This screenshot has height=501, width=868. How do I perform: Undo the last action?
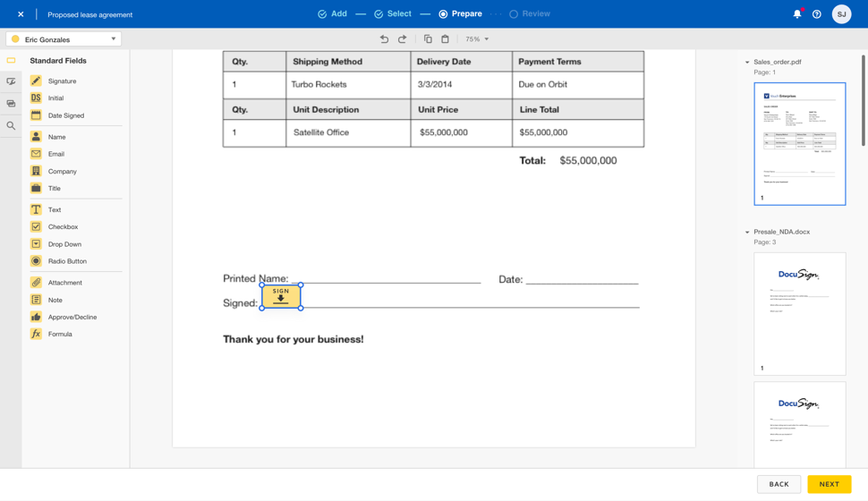pyautogui.click(x=384, y=38)
